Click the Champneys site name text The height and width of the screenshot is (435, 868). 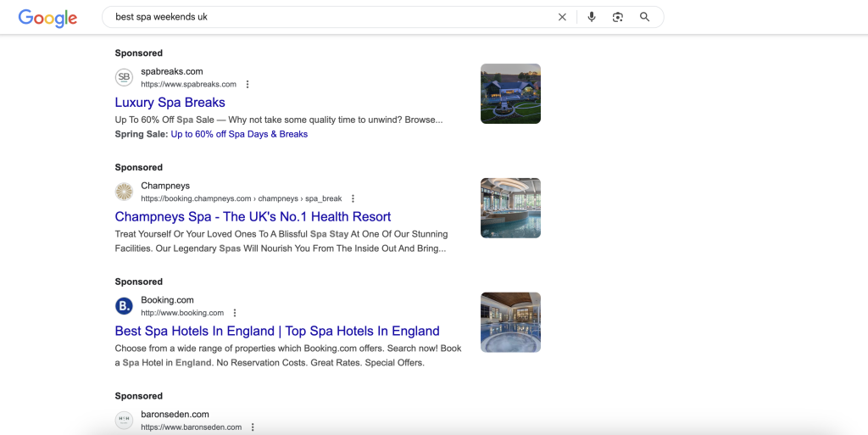pyautogui.click(x=165, y=186)
